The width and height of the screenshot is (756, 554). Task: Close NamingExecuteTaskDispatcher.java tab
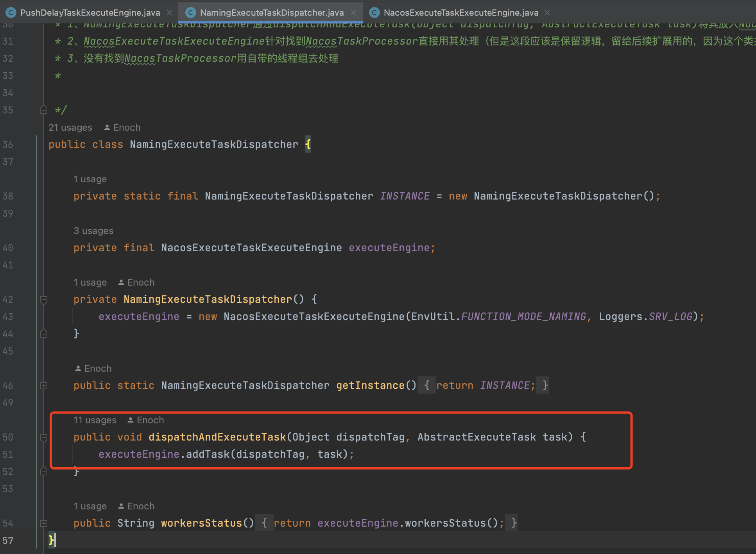353,13
